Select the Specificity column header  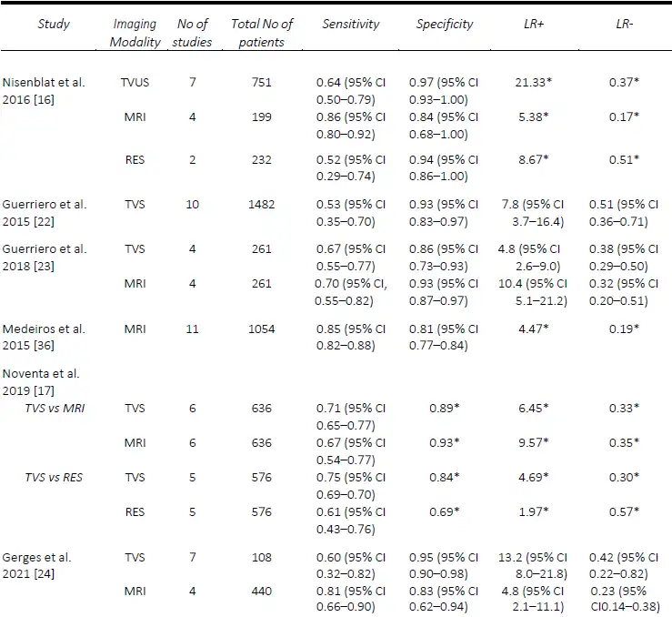pyautogui.click(x=445, y=25)
